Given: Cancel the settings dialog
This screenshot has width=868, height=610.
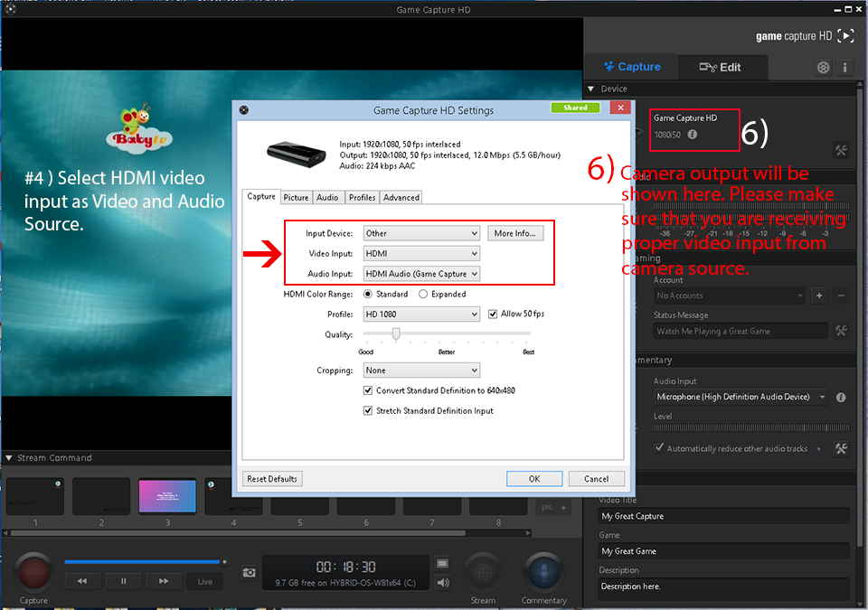Looking at the screenshot, I should coord(596,479).
